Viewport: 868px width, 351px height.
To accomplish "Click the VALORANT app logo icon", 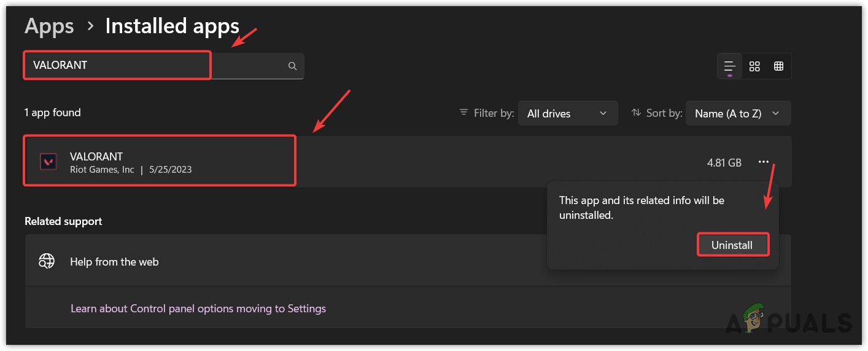I will 48,162.
